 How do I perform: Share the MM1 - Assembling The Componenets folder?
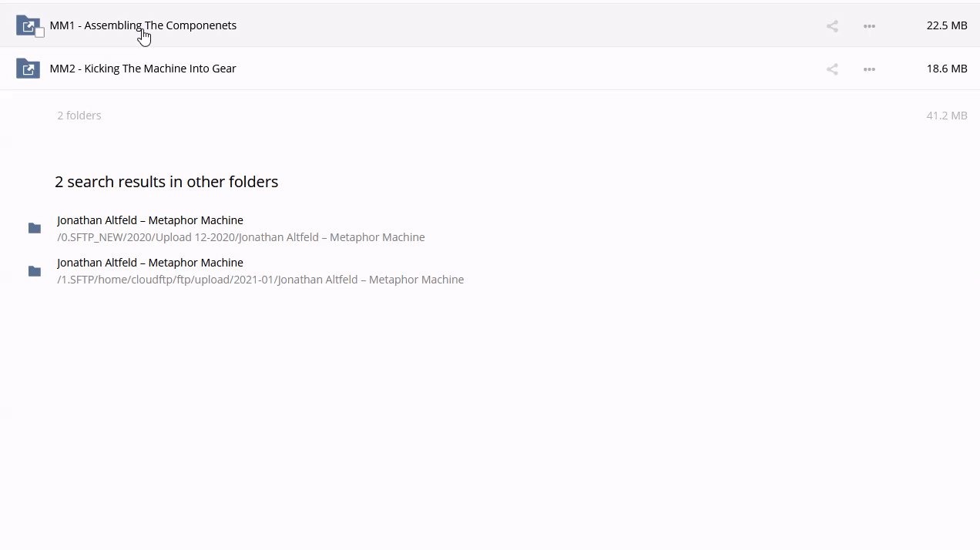pyautogui.click(x=832, y=26)
